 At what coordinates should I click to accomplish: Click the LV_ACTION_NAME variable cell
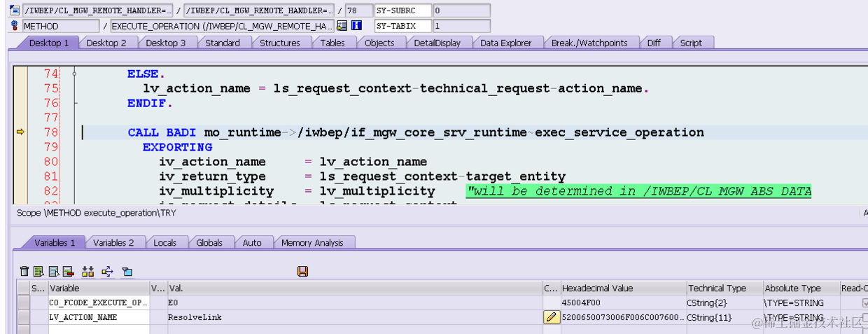(98, 317)
